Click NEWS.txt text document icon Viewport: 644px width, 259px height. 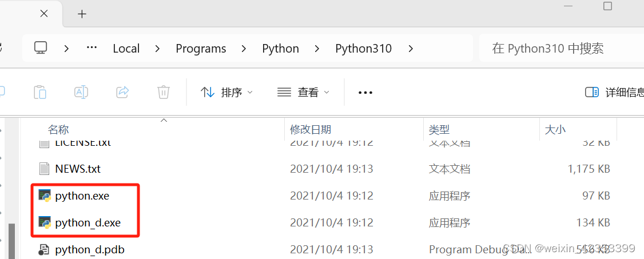click(x=44, y=168)
